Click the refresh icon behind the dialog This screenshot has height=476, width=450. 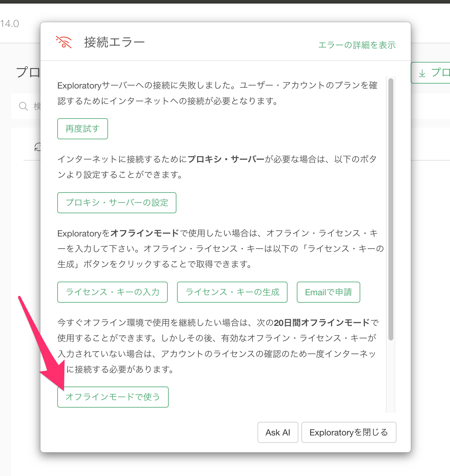tap(37, 147)
